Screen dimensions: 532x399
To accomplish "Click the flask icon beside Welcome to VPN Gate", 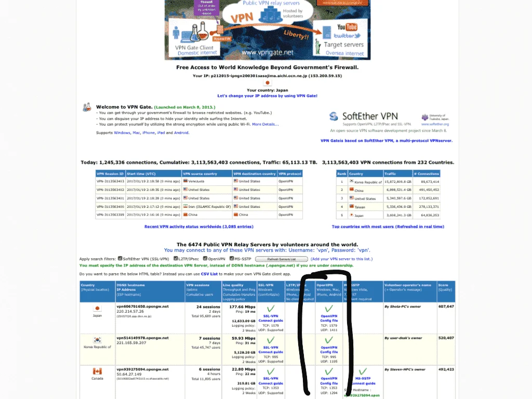I will point(87,107).
